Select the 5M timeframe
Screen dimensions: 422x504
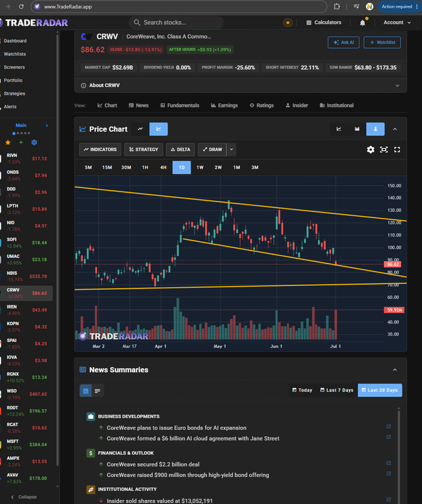[88, 167]
